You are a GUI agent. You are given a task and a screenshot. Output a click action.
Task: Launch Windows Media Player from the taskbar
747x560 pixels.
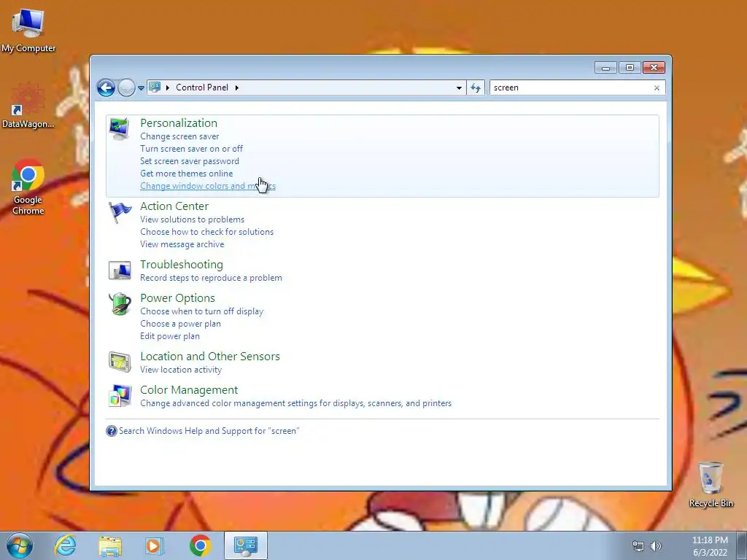pyautogui.click(x=155, y=545)
